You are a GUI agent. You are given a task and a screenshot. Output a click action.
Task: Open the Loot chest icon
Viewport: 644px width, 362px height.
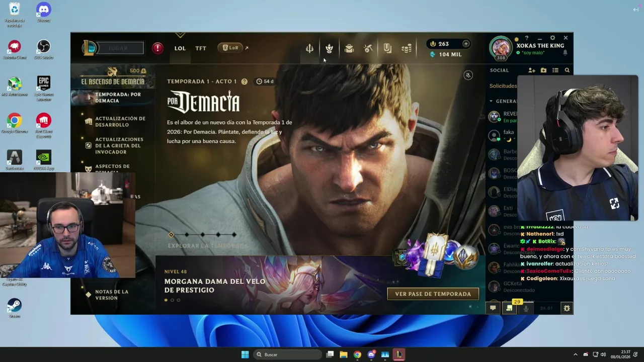[349, 48]
